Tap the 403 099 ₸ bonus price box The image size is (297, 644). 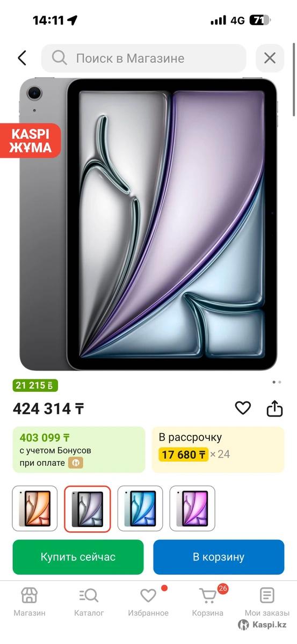click(79, 450)
